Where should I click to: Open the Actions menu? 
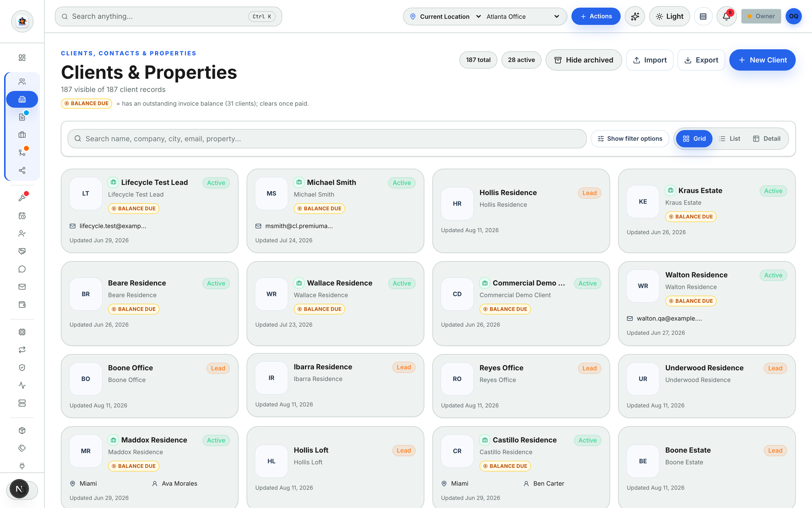pyautogui.click(x=596, y=16)
